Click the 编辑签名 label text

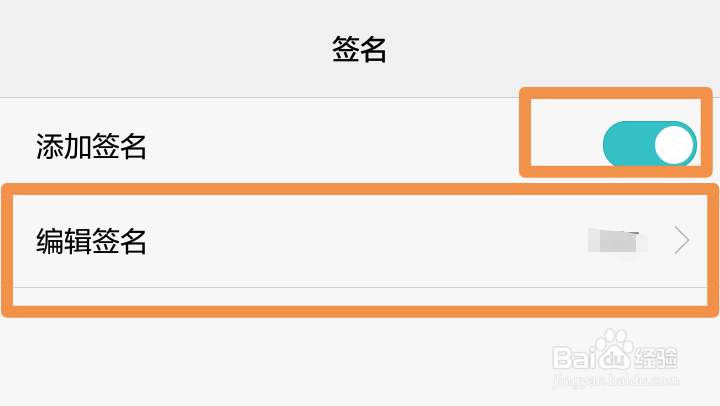pyautogui.click(x=91, y=241)
